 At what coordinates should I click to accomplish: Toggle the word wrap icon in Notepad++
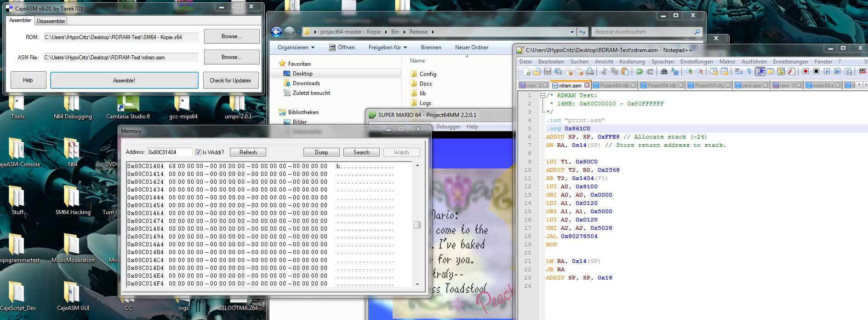point(738,71)
